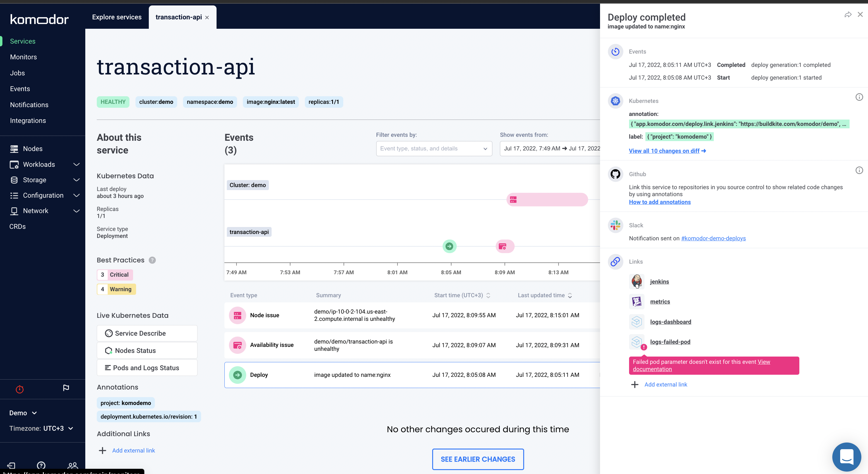This screenshot has height=474, width=868.
Task: Click the flag icon in sidebar
Action: point(66,388)
